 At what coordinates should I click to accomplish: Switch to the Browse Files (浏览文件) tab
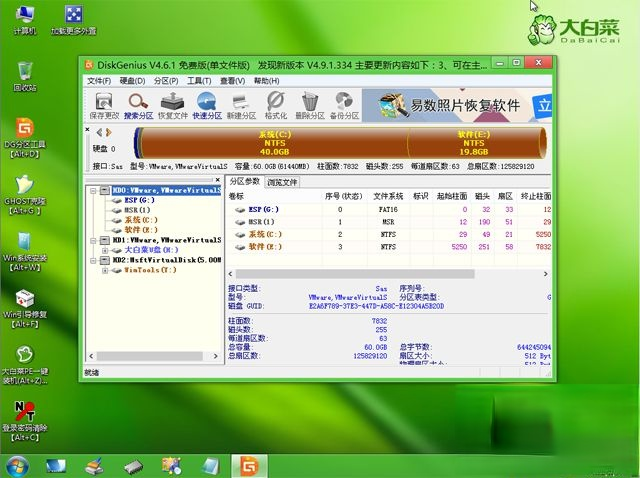click(x=282, y=182)
